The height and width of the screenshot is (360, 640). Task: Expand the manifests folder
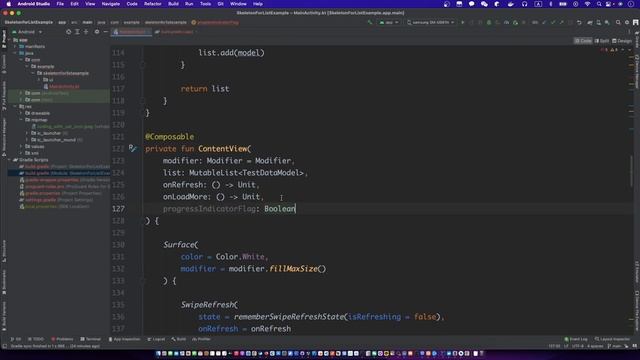point(16,47)
